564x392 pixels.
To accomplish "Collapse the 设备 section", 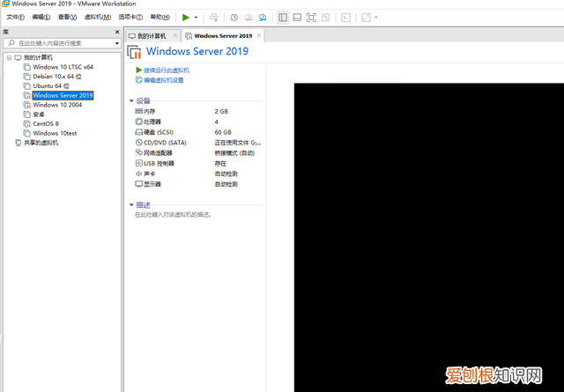I will (131, 101).
